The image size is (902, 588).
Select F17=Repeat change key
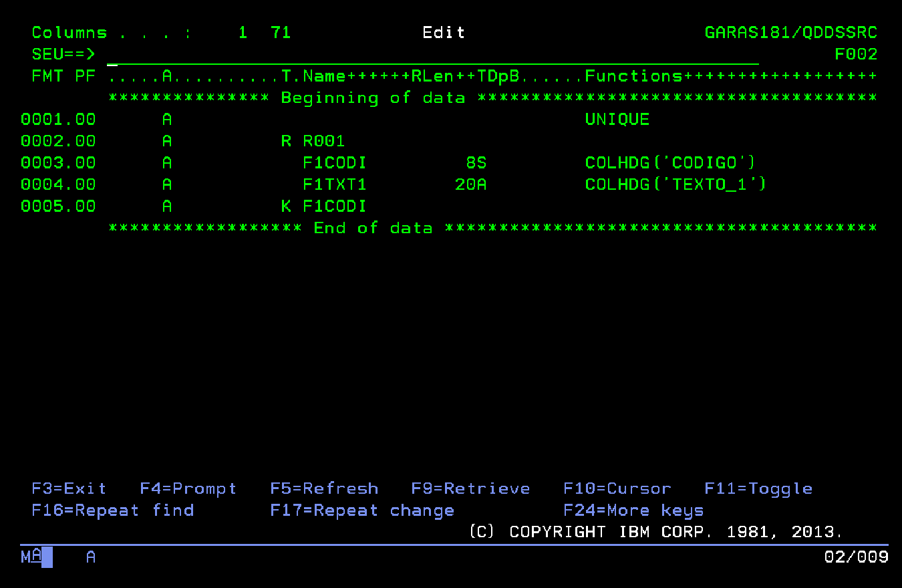(x=361, y=511)
